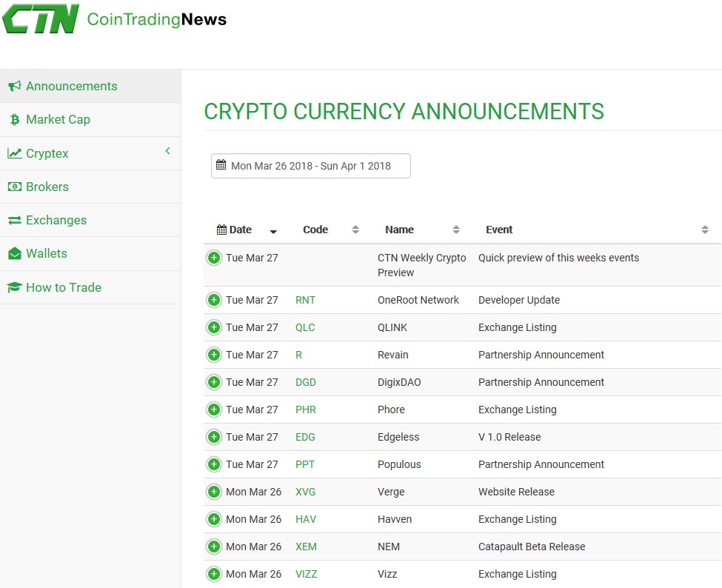
Task: Click the VIZZ code link
Action: (x=307, y=574)
